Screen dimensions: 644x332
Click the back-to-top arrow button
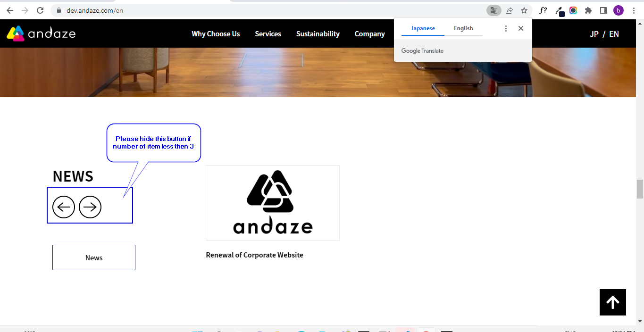tap(612, 302)
